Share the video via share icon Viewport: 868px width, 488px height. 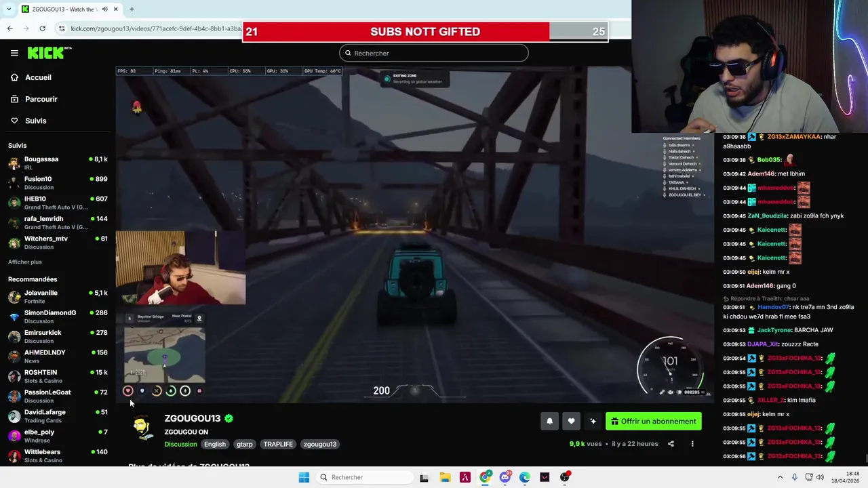(671, 444)
